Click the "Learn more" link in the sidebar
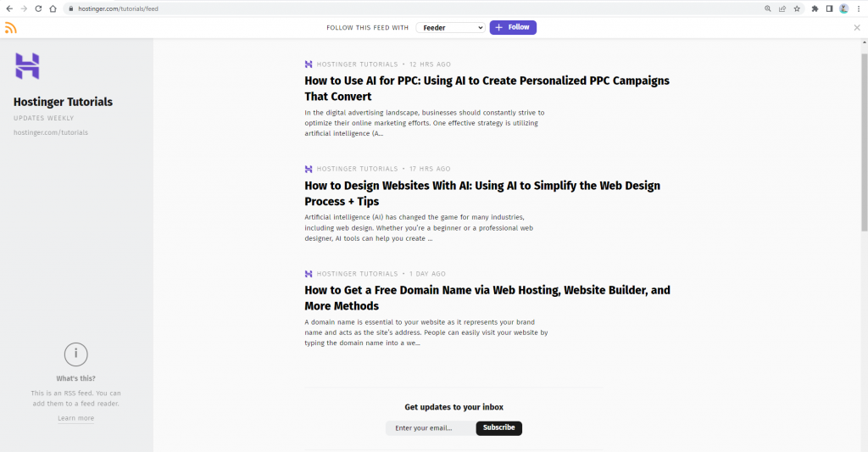The image size is (868, 452). (x=75, y=418)
